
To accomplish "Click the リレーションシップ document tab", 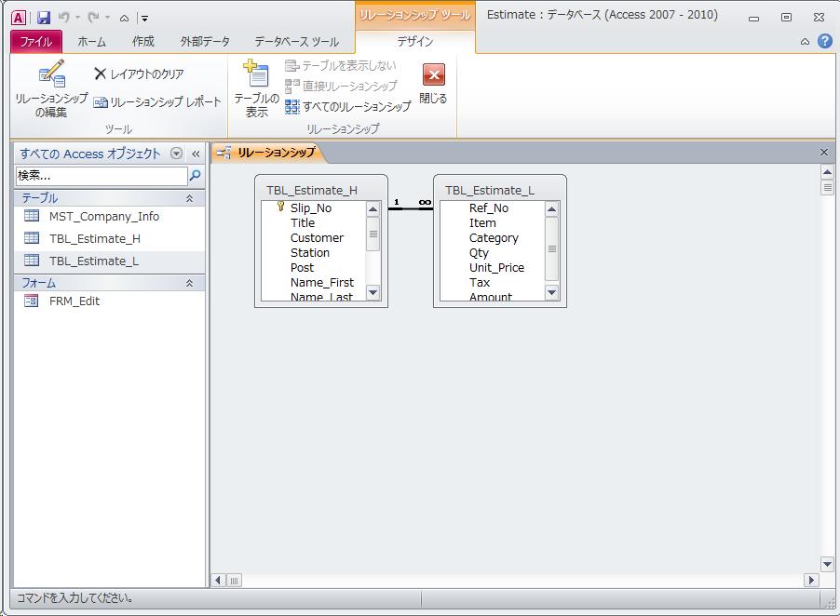I will [269, 153].
